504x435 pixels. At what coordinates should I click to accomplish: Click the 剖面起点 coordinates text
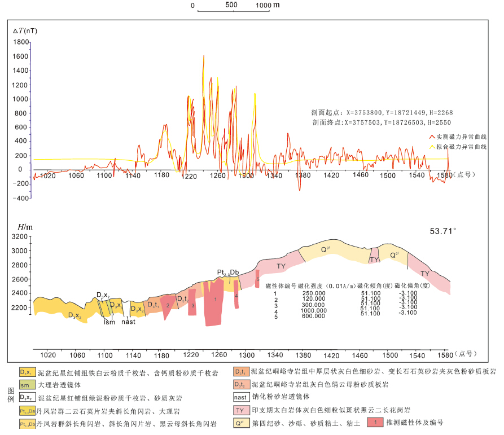[381, 112]
